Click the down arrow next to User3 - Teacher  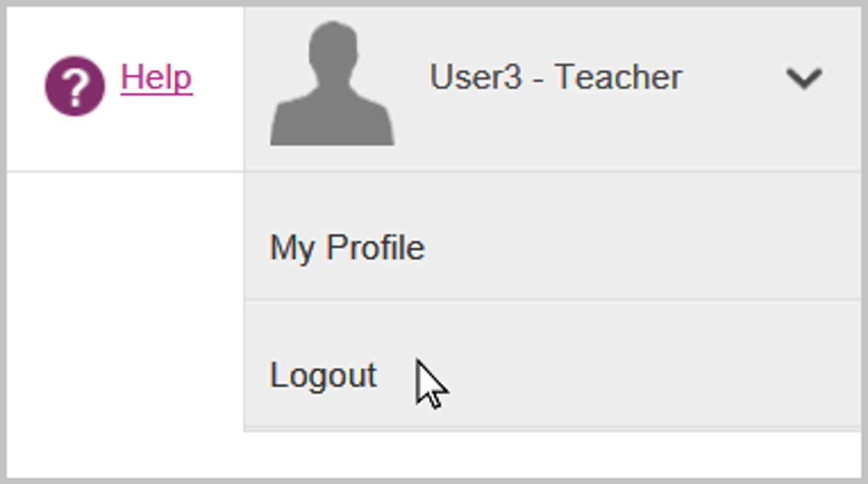[x=804, y=78]
